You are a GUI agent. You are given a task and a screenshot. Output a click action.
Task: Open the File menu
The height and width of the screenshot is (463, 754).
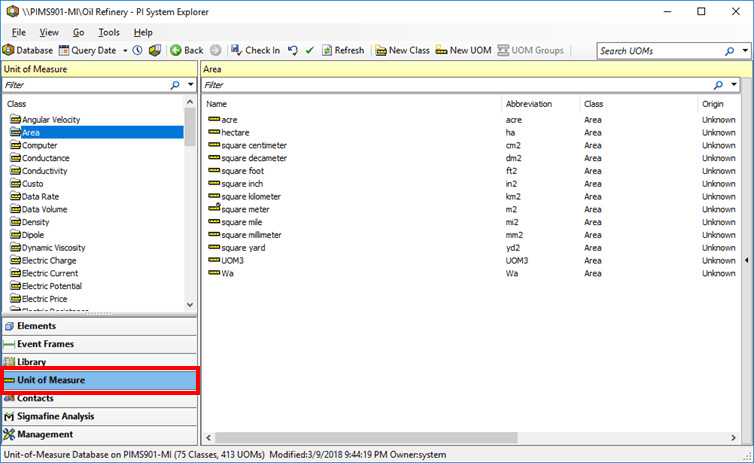point(19,32)
